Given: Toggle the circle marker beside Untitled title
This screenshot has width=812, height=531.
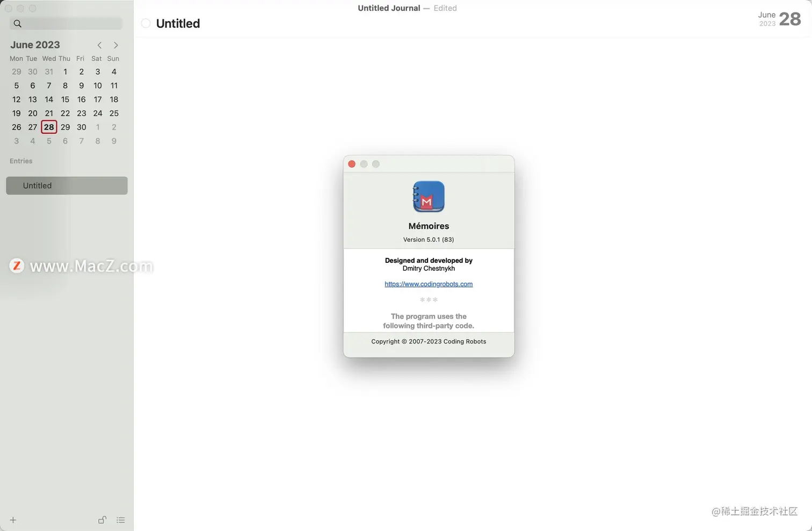Looking at the screenshot, I should (146, 23).
